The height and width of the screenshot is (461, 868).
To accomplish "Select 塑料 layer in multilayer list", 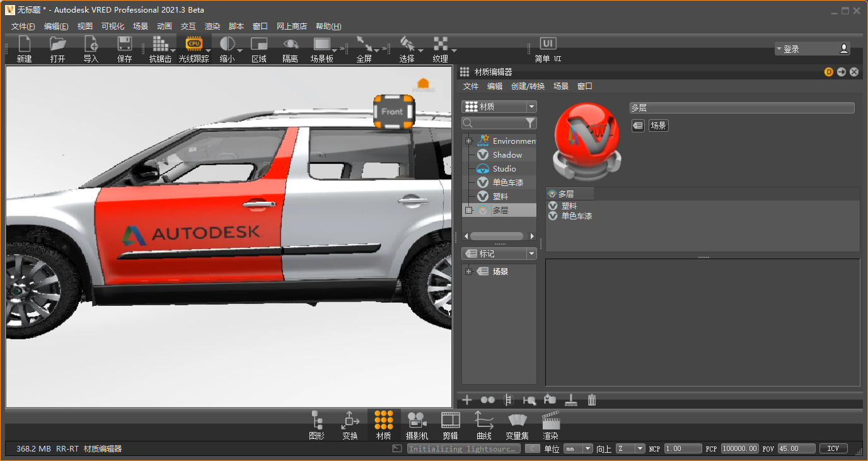I will 569,206.
